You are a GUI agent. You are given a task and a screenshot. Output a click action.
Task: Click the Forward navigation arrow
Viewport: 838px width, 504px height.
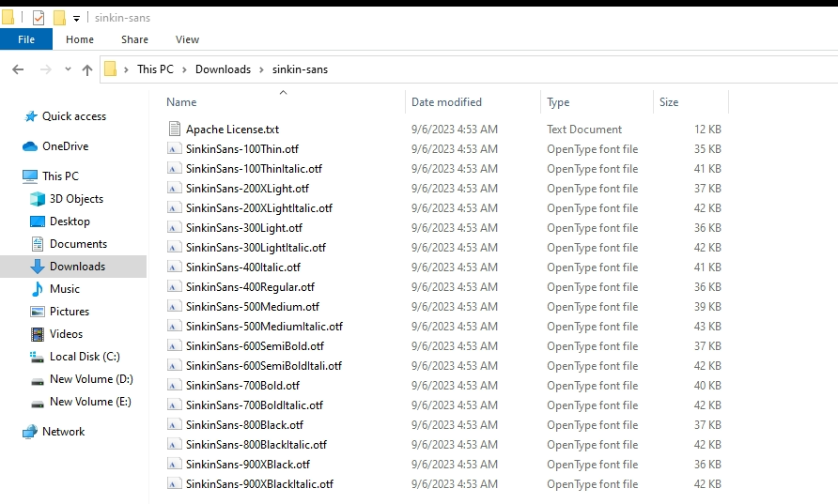[45, 69]
